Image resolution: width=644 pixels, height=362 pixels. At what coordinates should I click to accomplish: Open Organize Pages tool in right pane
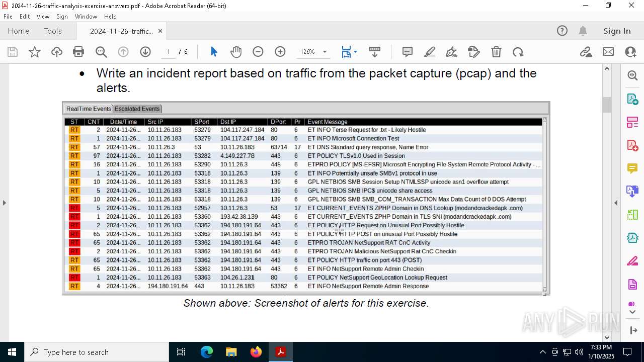632,122
